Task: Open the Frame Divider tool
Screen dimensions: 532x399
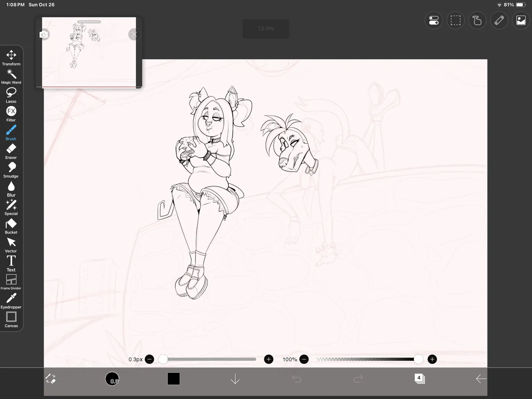Action: [x=11, y=282]
